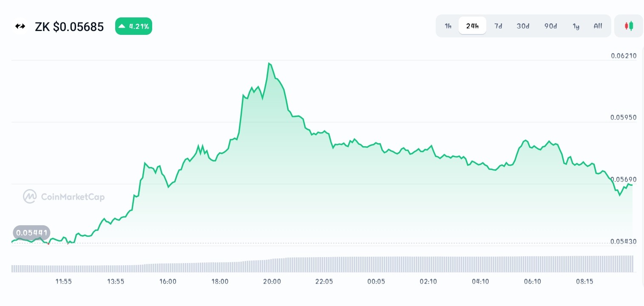Select the 7d time range
The width and height of the screenshot is (644, 306).
point(498,26)
